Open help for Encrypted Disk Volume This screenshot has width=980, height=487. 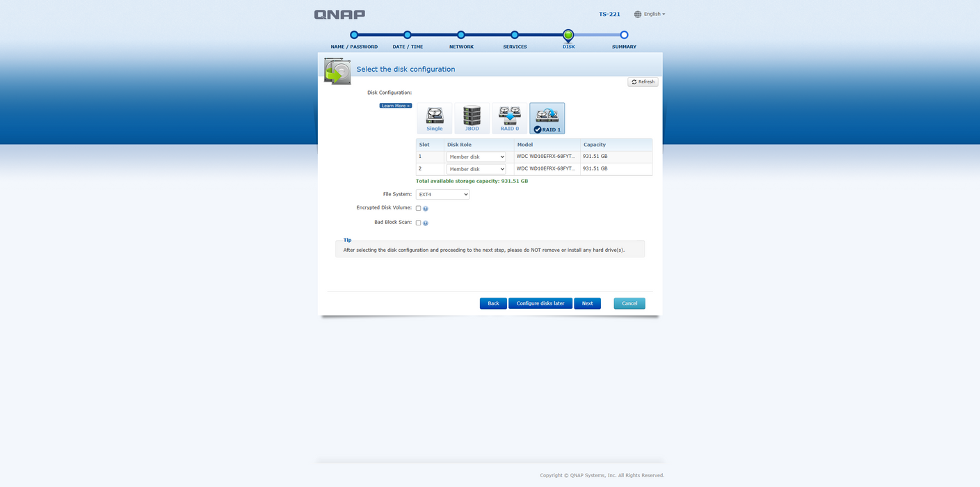coord(426,209)
